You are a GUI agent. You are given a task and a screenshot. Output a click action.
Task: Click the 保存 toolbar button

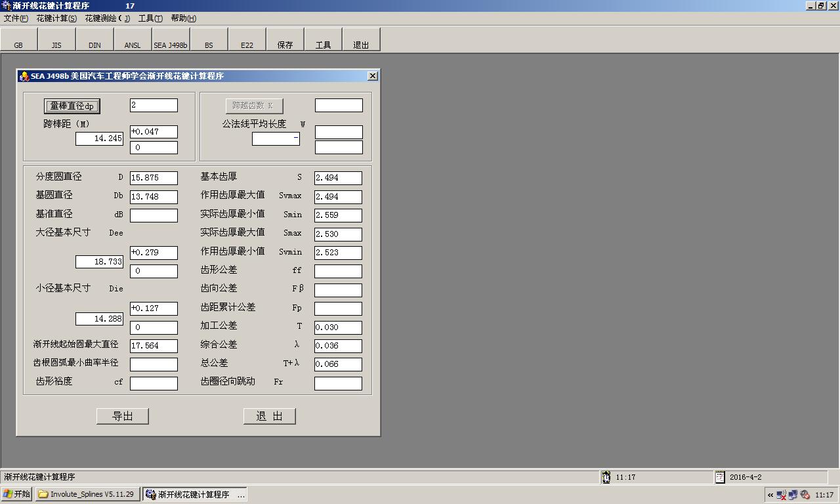[x=285, y=39]
